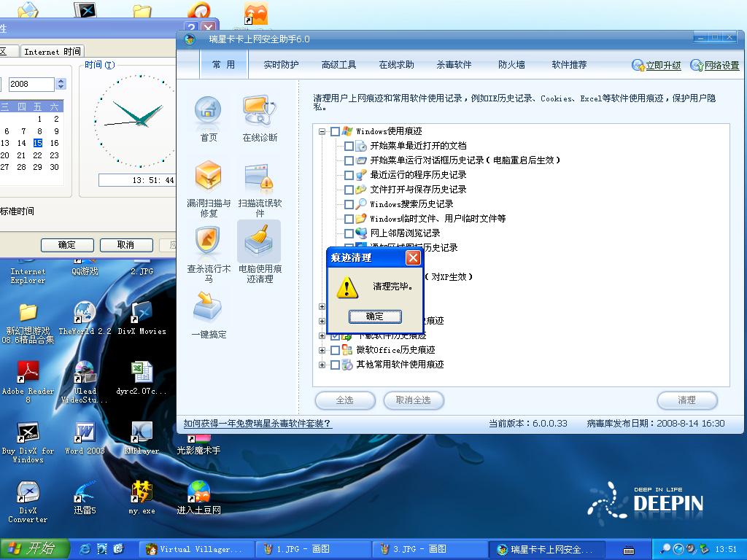Check 其他常用软件使用痕迹 checkbox
This screenshot has width=747, height=560.
click(x=335, y=365)
